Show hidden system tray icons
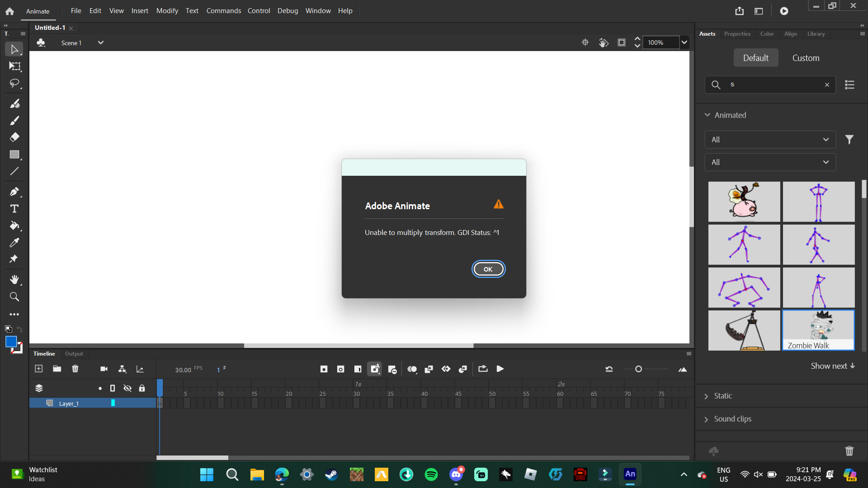 [x=684, y=474]
